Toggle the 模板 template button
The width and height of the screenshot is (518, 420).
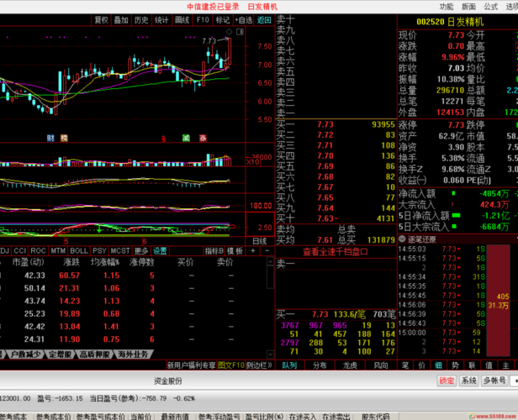point(235,250)
